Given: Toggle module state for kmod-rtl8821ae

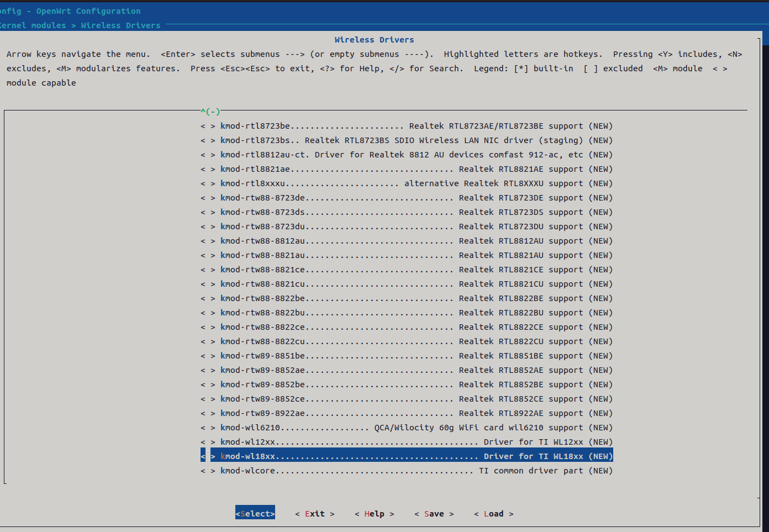Looking at the screenshot, I should pos(208,169).
